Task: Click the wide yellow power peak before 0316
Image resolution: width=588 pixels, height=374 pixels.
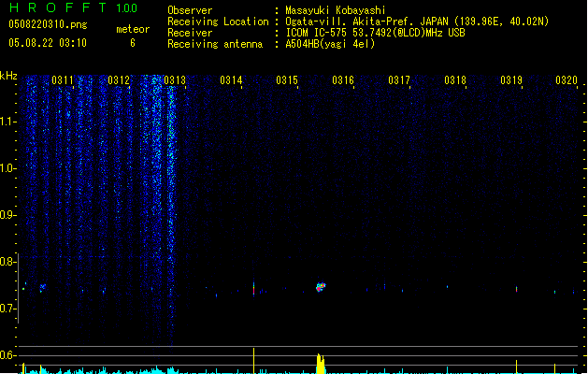Action: pyautogui.click(x=321, y=364)
